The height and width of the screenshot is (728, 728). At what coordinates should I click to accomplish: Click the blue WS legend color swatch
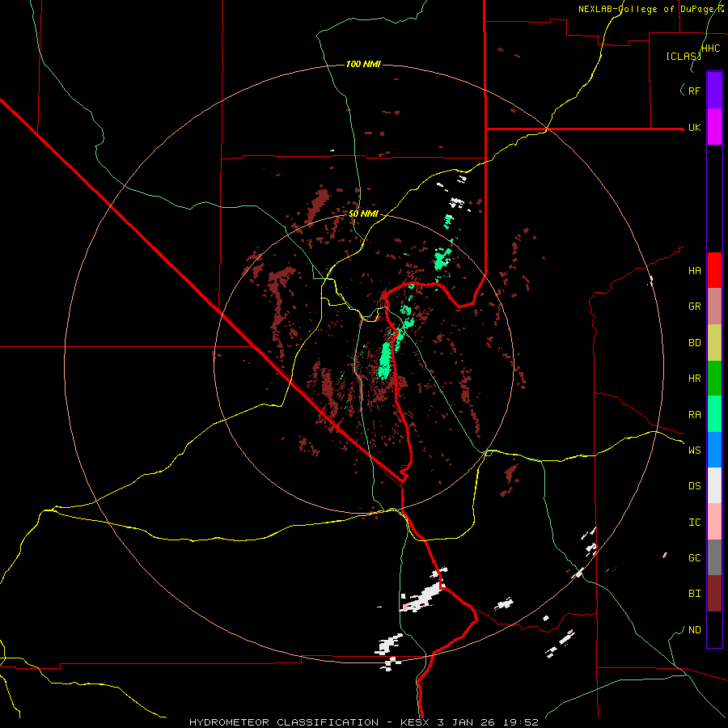[714, 450]
